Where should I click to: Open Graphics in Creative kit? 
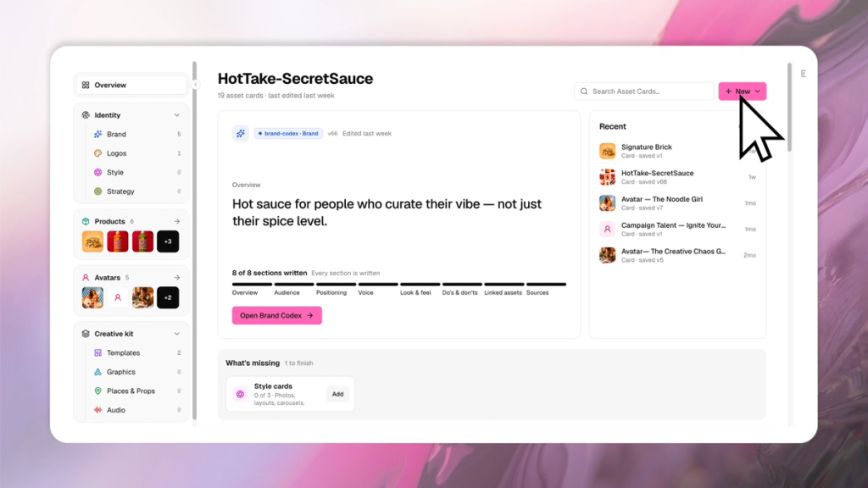point(136,372)
